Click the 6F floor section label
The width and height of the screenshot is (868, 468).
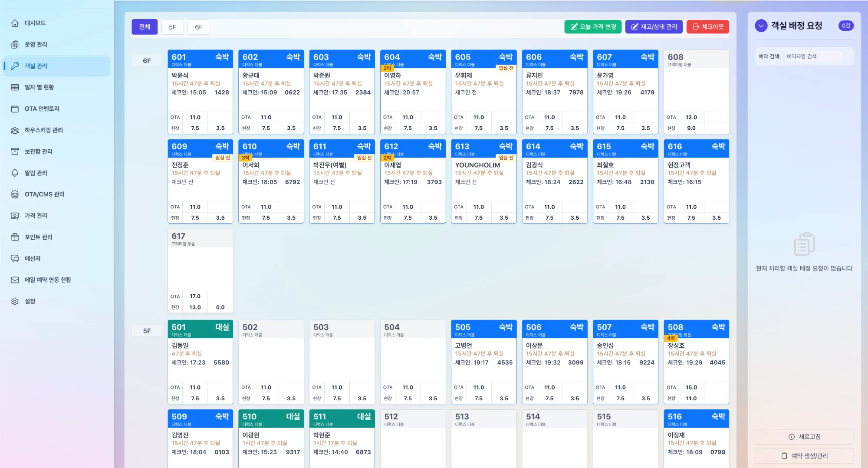click(x=147, y=61)
